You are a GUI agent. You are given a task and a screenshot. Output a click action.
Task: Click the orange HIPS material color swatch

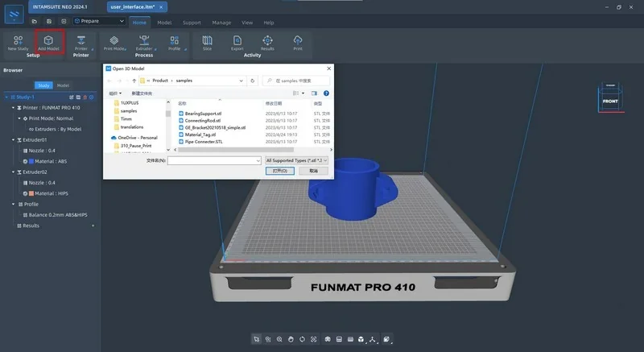(31, 193)
